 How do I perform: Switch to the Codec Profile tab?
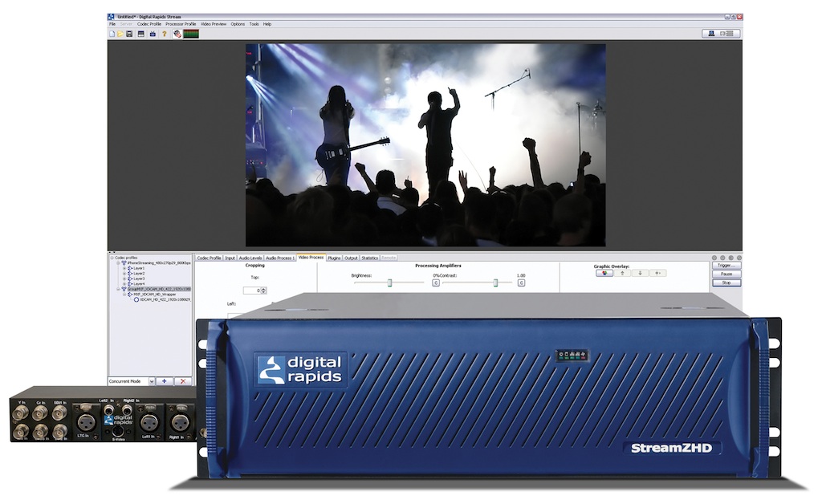[x=209, y=258]
